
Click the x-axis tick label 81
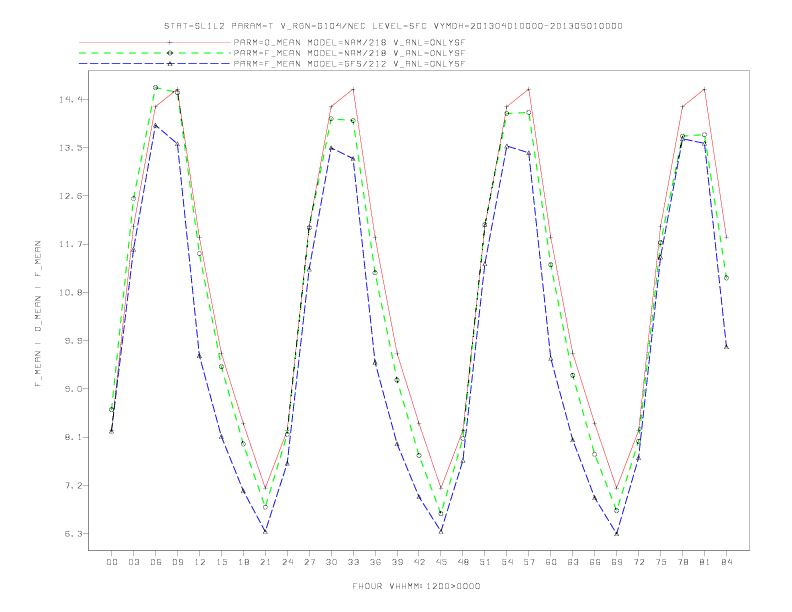point(705,562)
